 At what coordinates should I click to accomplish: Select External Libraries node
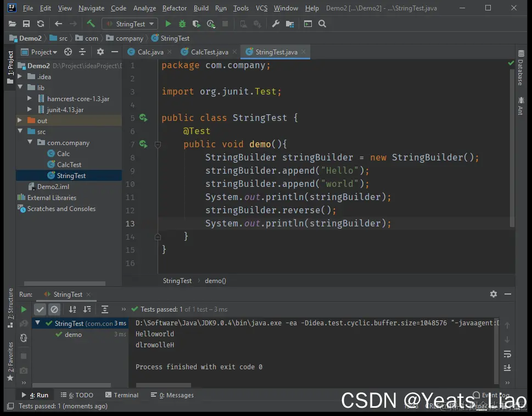tap(52, 198)
